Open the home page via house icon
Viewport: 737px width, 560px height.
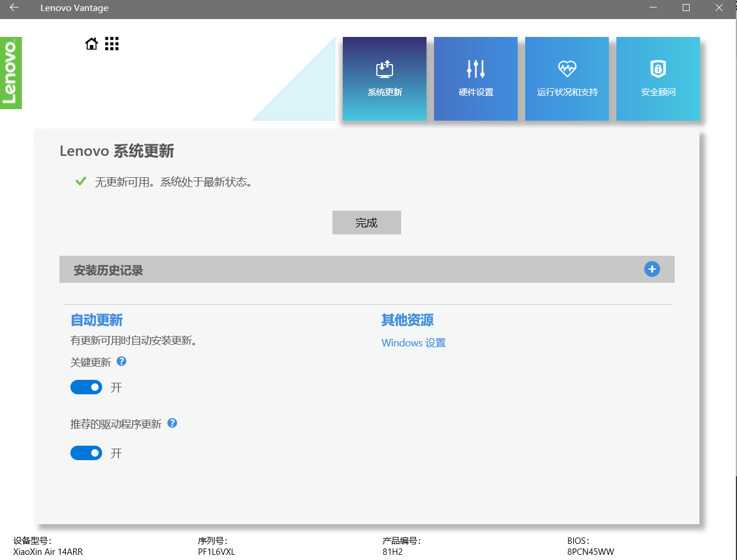[92, 44]
